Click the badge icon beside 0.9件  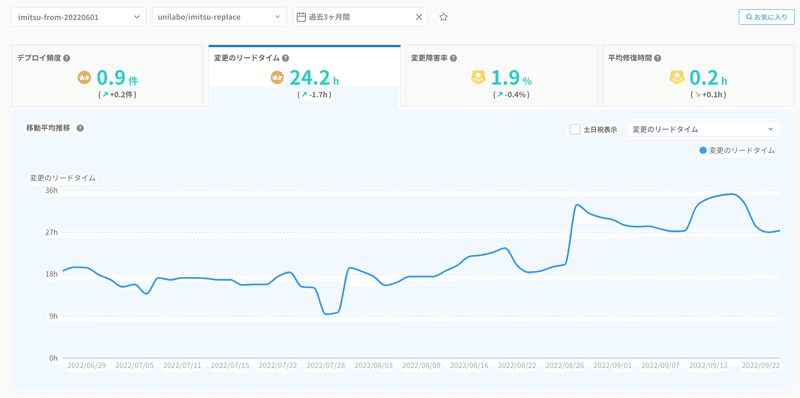point(84,78)
